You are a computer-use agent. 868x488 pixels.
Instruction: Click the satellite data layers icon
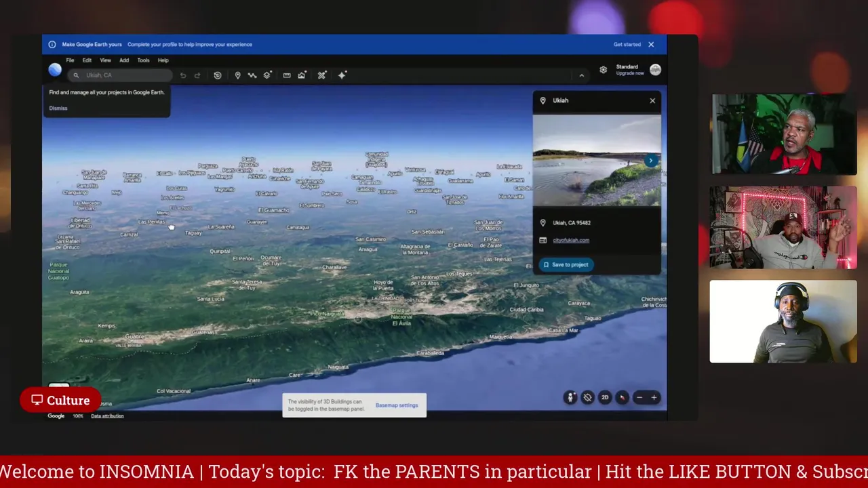point(322,75)
